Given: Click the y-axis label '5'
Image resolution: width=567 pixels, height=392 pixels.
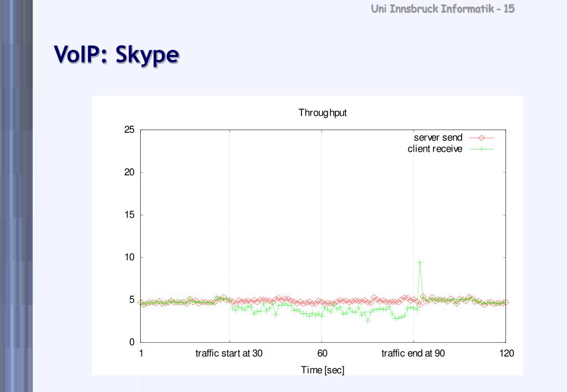Looking at the screenshot, I should [x=131, y=300].
